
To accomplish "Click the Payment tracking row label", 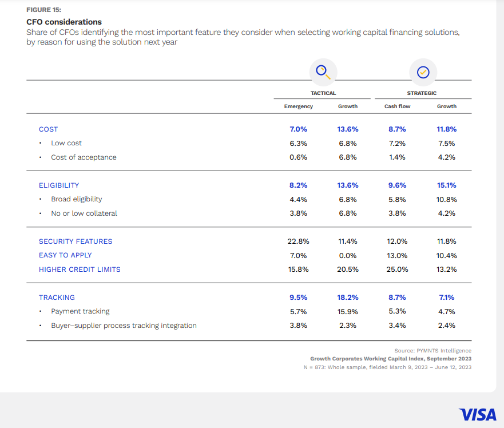I will click(80, 312).
